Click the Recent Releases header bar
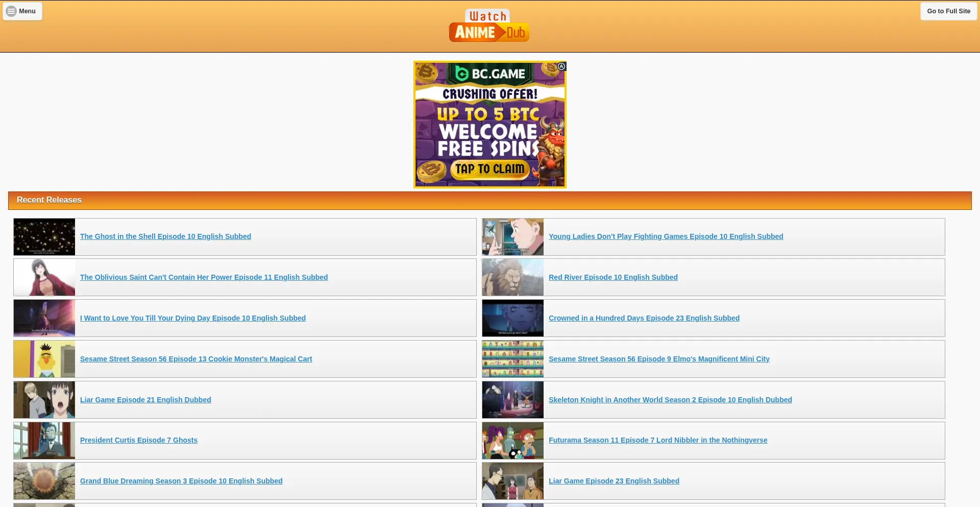 (490, 201)
